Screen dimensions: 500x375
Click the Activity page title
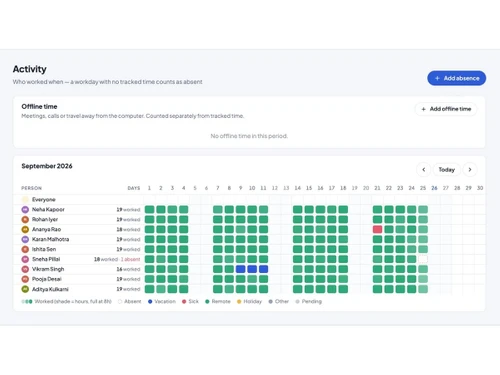pos(29,69)
